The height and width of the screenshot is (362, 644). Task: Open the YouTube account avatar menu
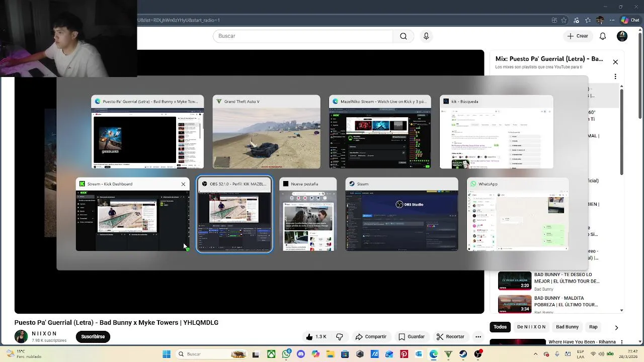pos(622,36)
